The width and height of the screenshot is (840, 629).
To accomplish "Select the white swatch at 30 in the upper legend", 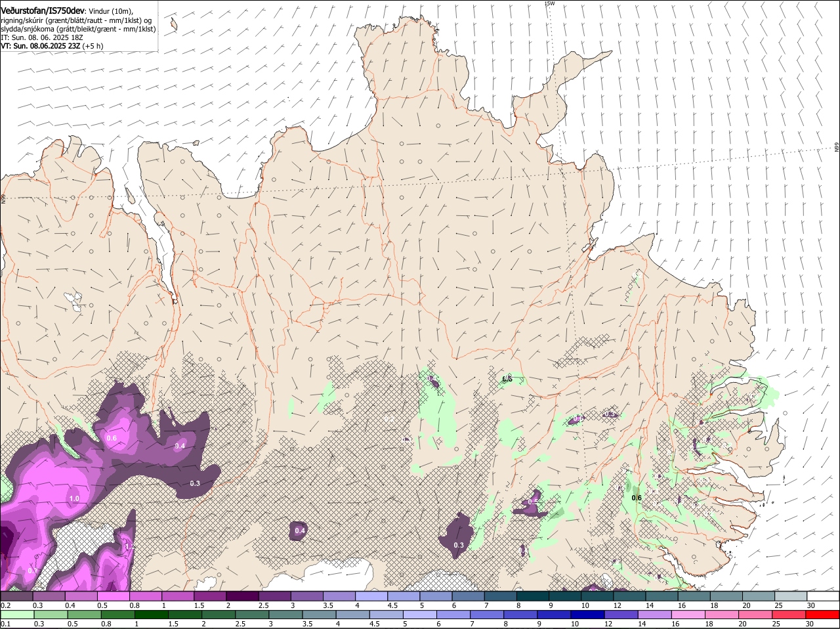I will [x=823, y=596].
